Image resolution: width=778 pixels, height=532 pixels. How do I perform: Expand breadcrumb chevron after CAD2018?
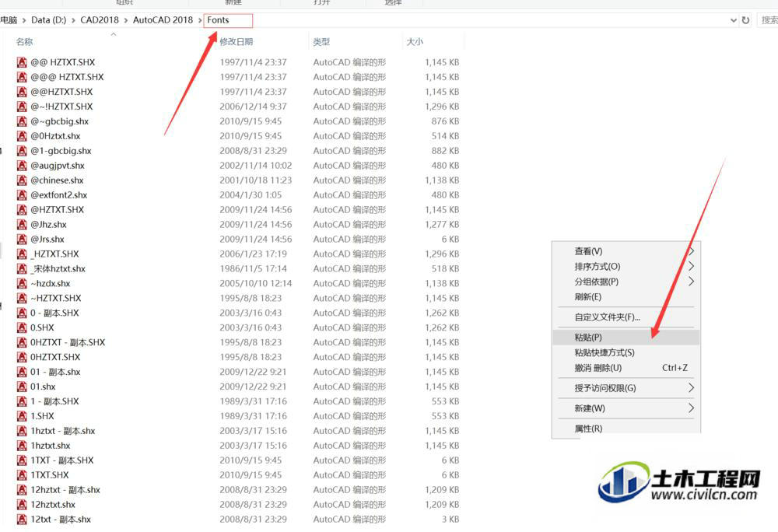(126, 20)
